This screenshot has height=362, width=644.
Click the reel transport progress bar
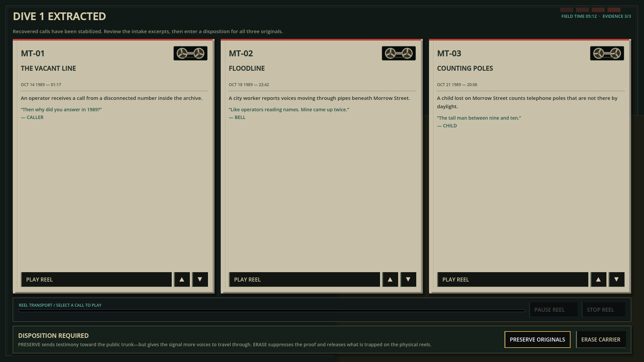pyautogui.click(x=272, y=311)
